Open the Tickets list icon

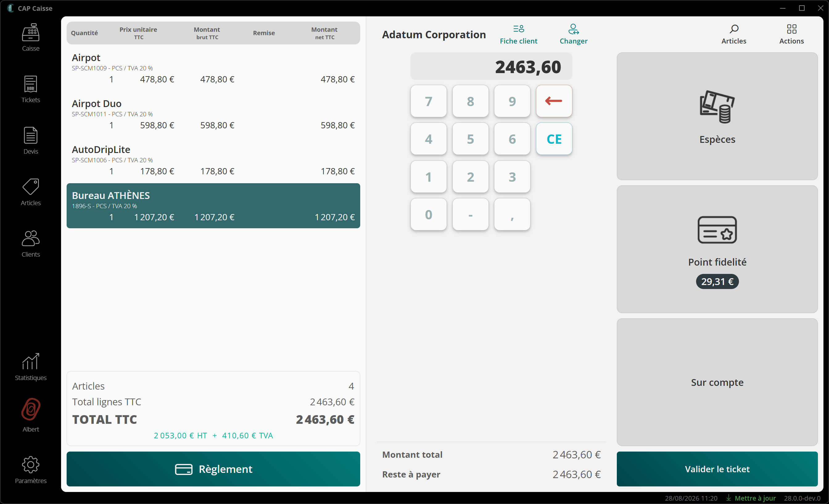pyautogui.click(x=31, y=89)
